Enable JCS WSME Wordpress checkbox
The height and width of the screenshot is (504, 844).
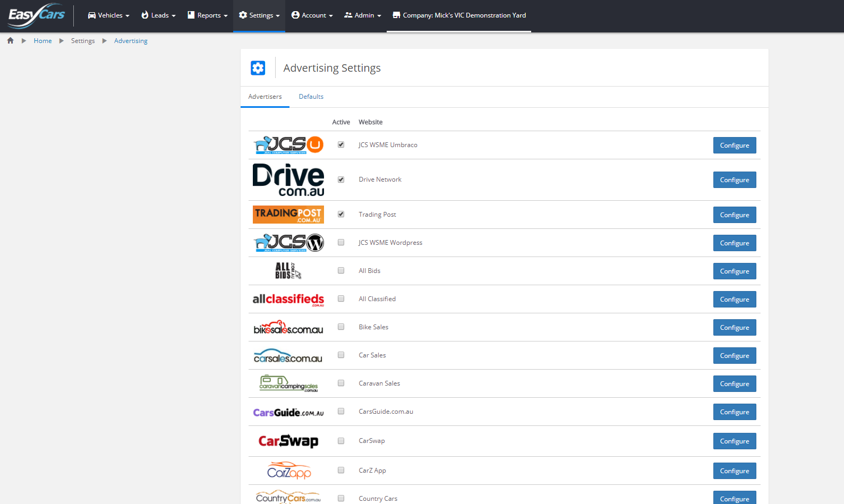pyautogui.click(x=341, y=242)
